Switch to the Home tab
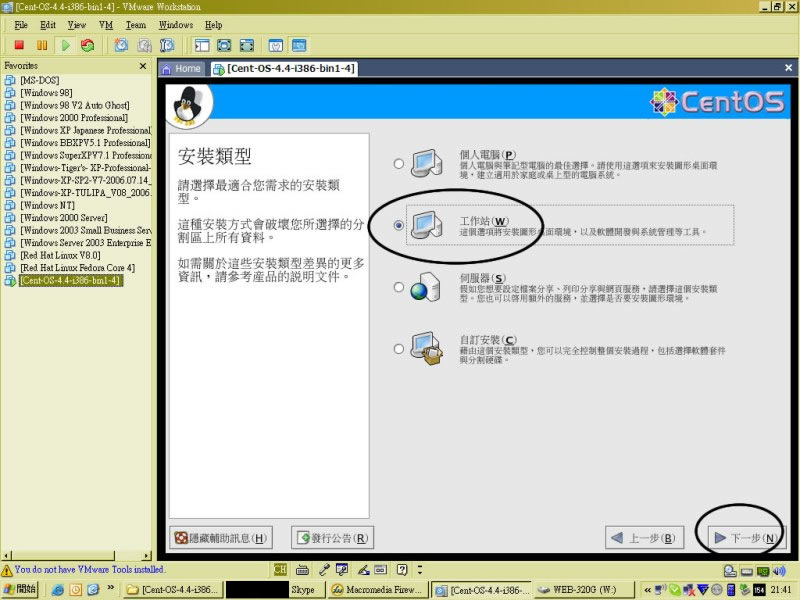Screen dimensions: 800x600 click(181, 68)
